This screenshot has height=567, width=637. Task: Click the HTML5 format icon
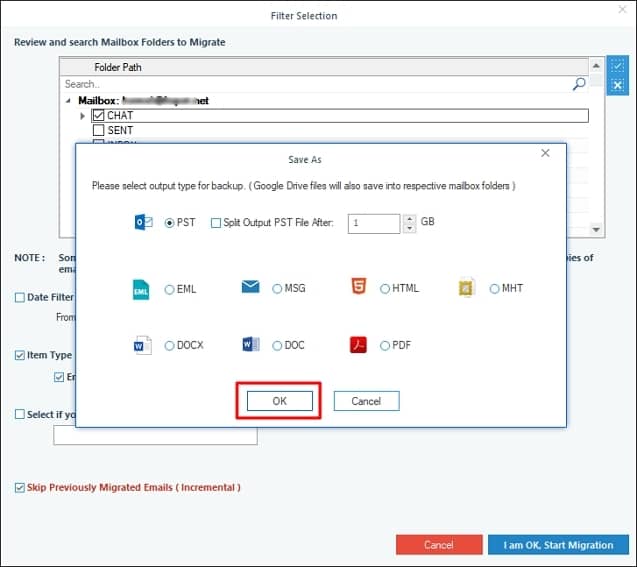point(359,286)
